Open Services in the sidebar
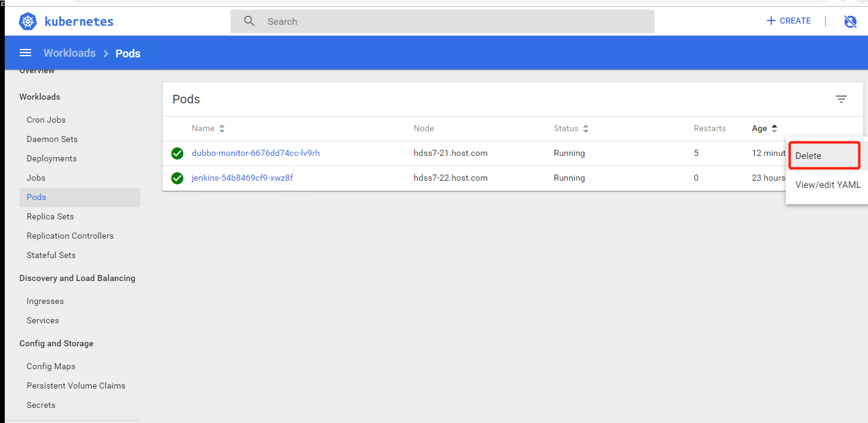The image size is (868, 423). pyautogui.click(x=43, y=320)
